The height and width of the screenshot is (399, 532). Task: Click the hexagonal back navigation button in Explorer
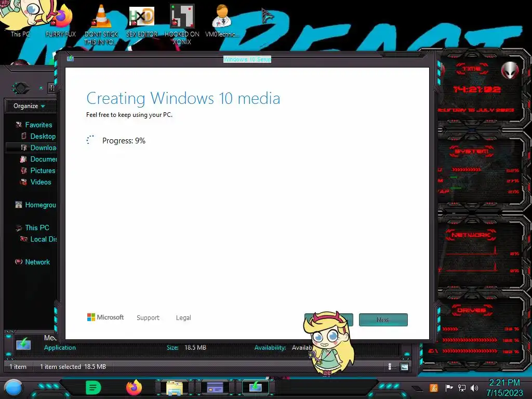[x=21, y=88]
